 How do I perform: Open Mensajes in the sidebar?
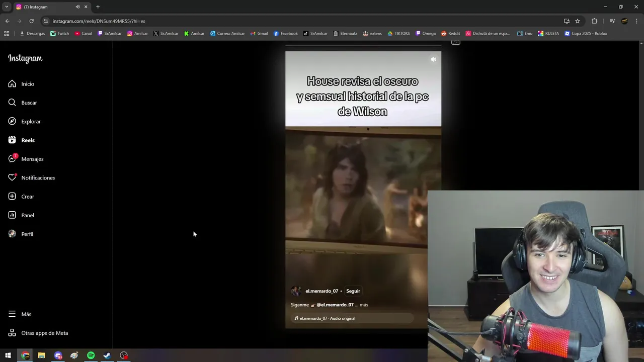click(x=26, y=159)
